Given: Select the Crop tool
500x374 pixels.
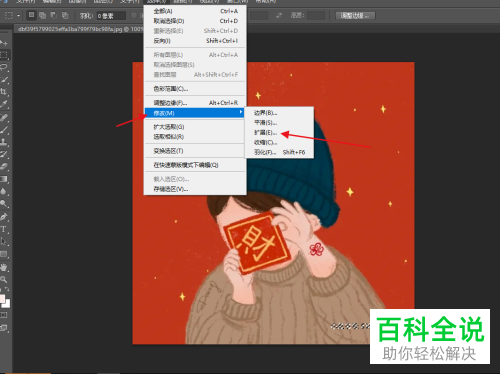Looking at the screenshot, I should click(x=4, y=92).
